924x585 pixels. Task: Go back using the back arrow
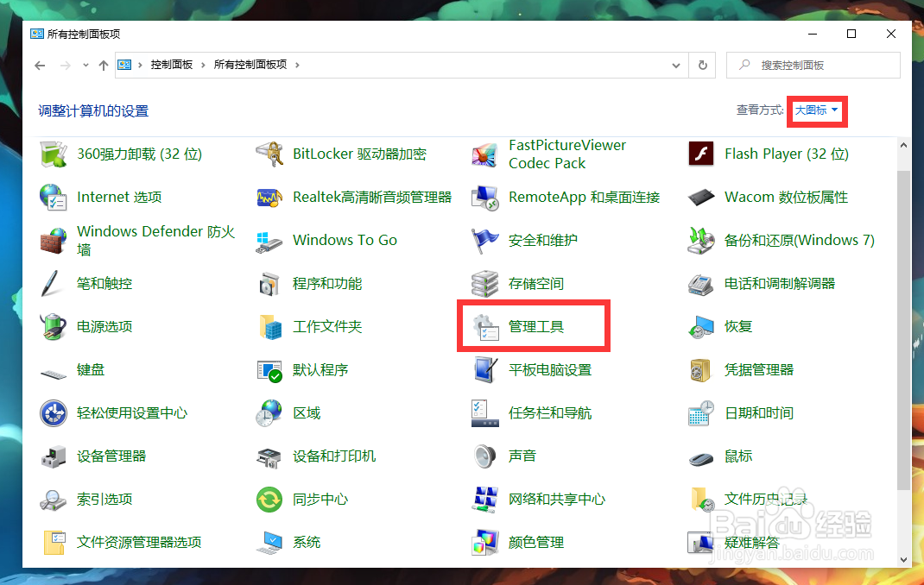pyautogui.click(x=40, y=66)
